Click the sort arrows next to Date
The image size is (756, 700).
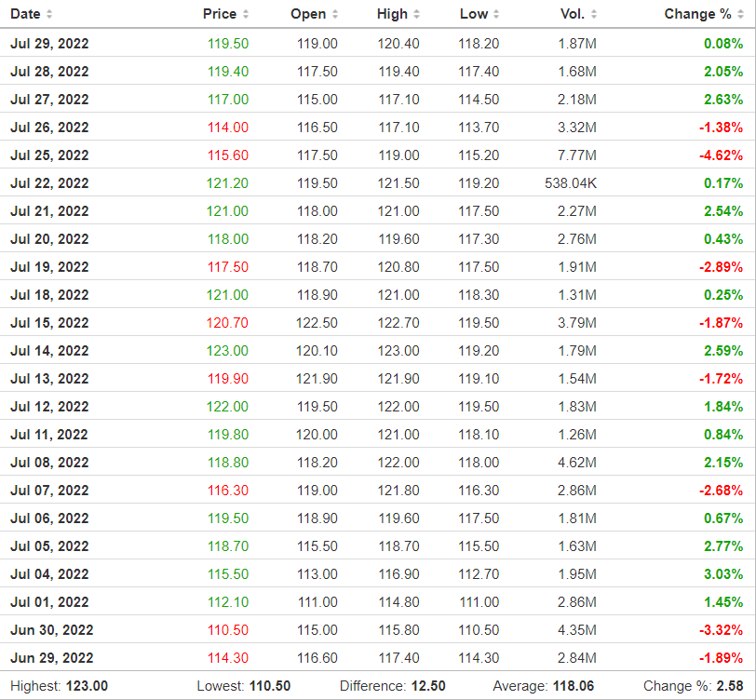(49, 14)
